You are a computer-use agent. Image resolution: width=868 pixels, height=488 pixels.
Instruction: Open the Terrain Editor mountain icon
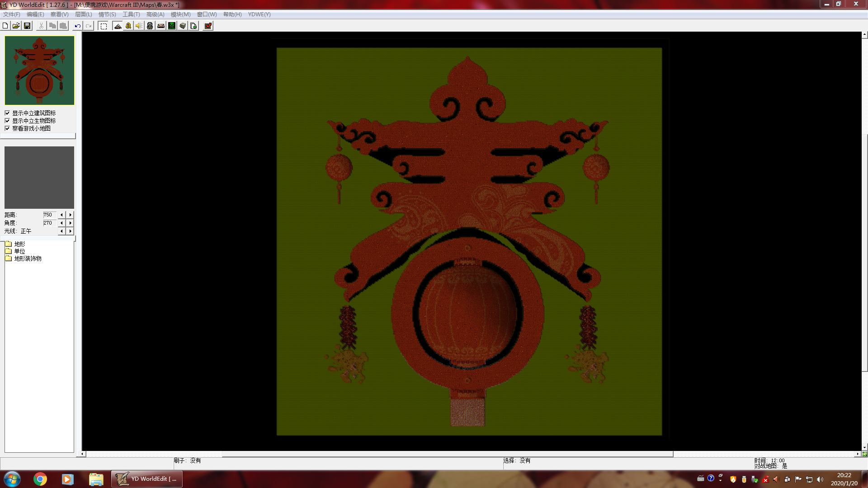coord(118,26)
